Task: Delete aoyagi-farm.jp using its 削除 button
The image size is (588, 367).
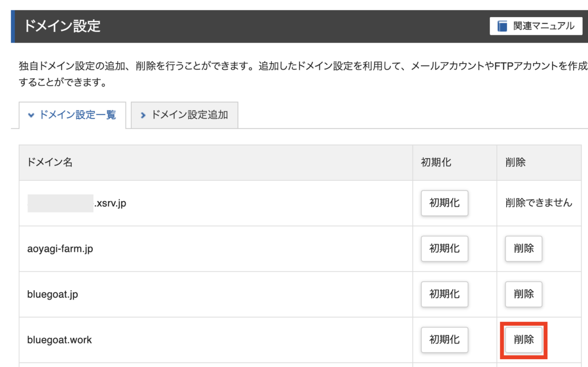Action: [x=523, y=248]
